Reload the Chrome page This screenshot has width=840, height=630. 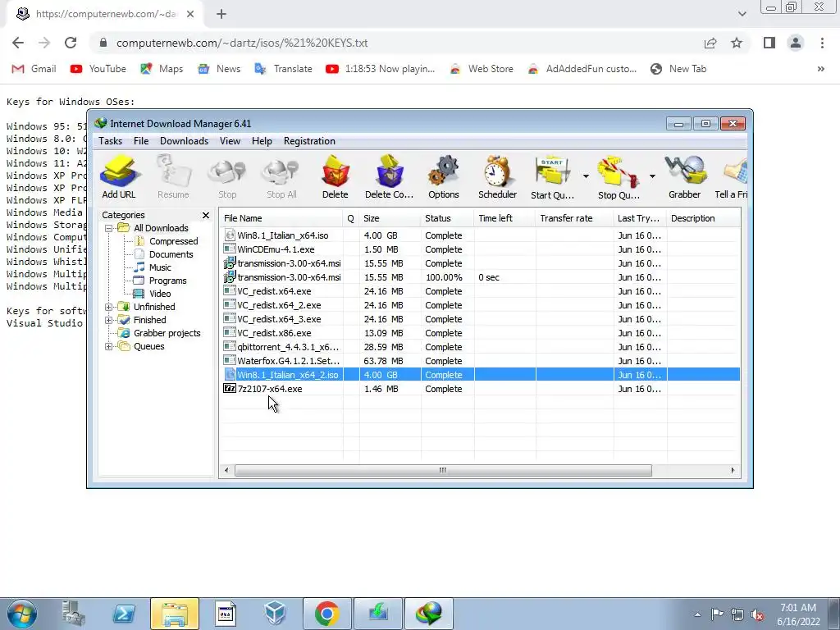coord(71,43)
